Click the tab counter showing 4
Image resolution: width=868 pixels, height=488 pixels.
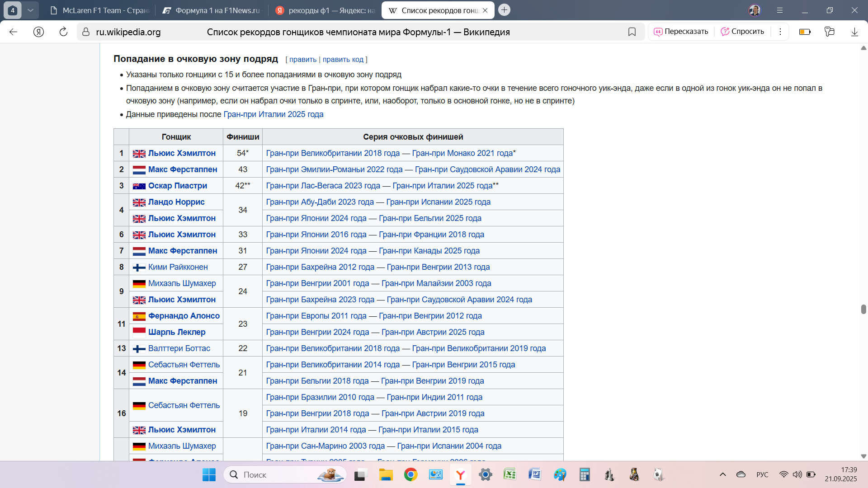click(13, 10)
